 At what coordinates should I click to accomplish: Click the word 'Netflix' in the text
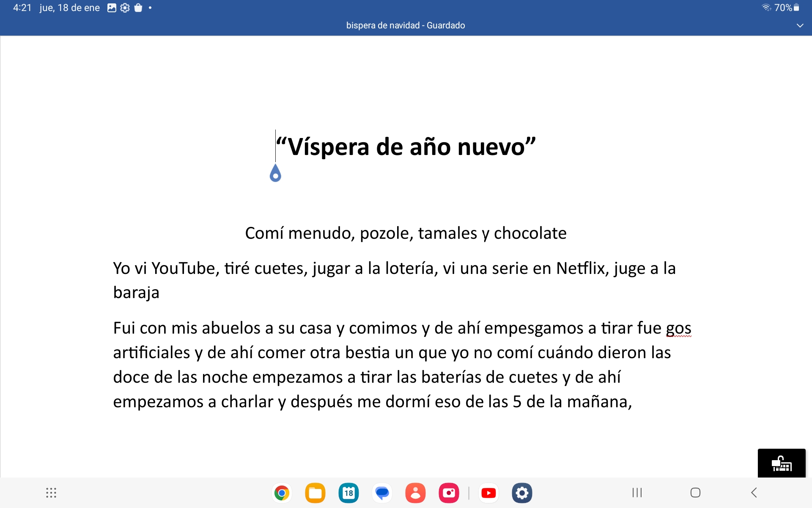tap(580, 268)
